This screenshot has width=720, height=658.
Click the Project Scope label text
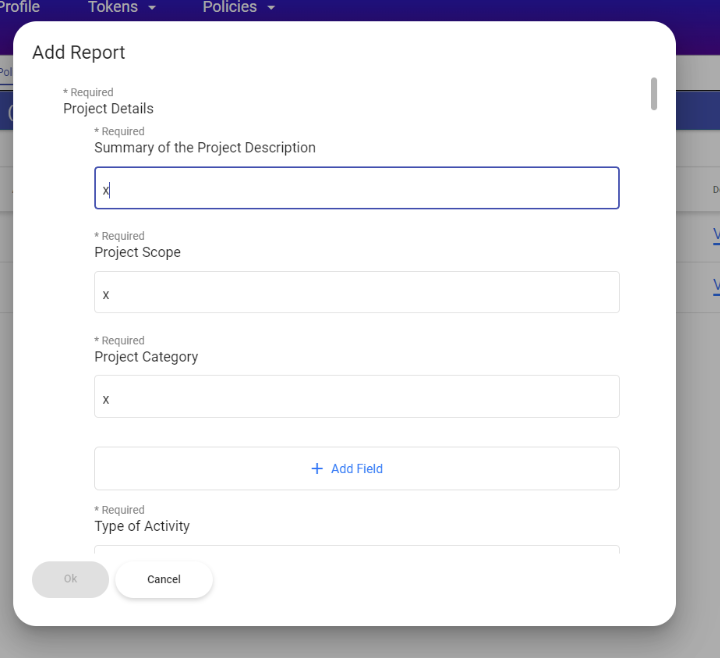[137, 253]
